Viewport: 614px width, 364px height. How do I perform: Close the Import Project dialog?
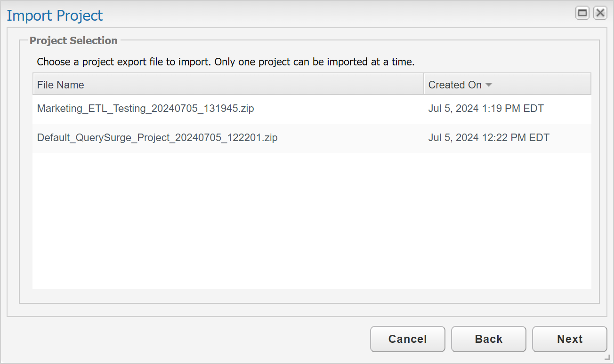(x=600, y=13)
